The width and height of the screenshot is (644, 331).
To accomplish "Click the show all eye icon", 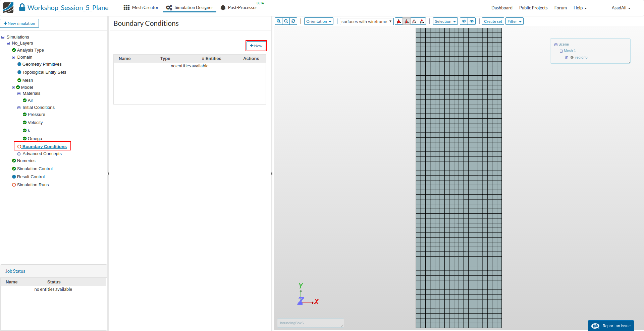I will (x=472, y=21).
